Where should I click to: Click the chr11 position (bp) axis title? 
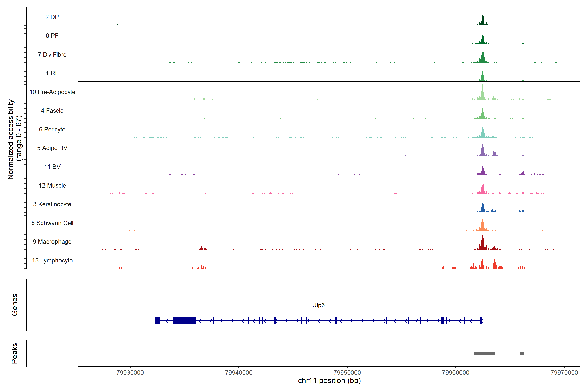point(329,381)
